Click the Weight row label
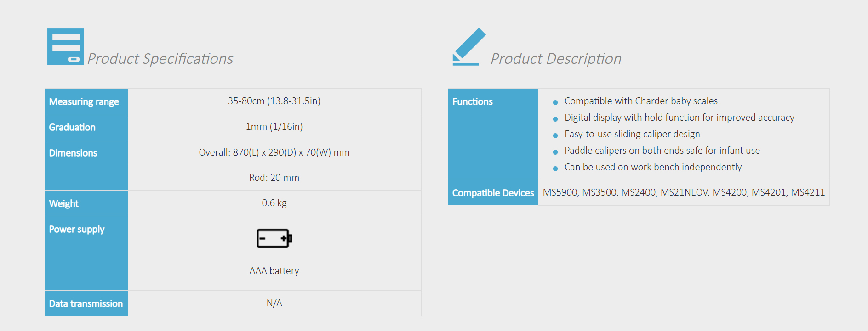Viewport: 868px width, 331px height. 64,203
